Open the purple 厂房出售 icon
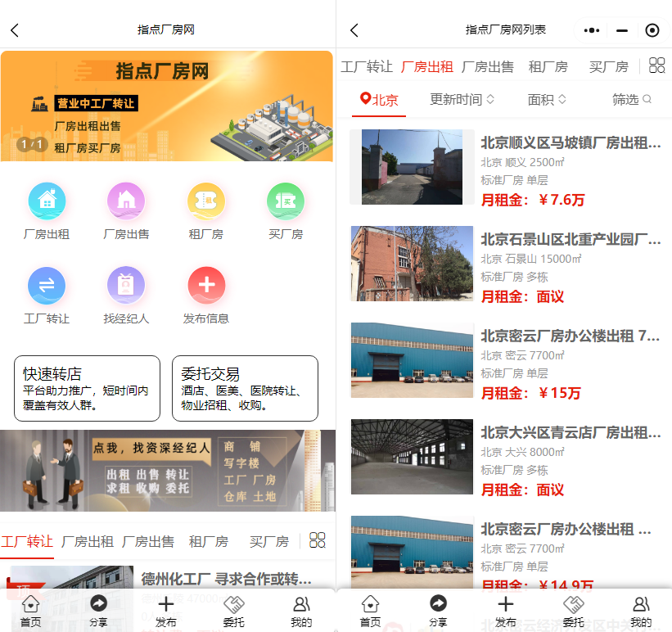 [126, 201]
